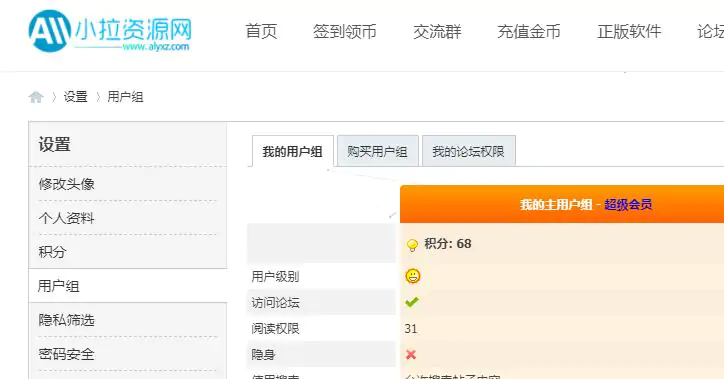724x379 pixels.
Task: Open 密码安全 in settings sidebar
Action: 66,354
